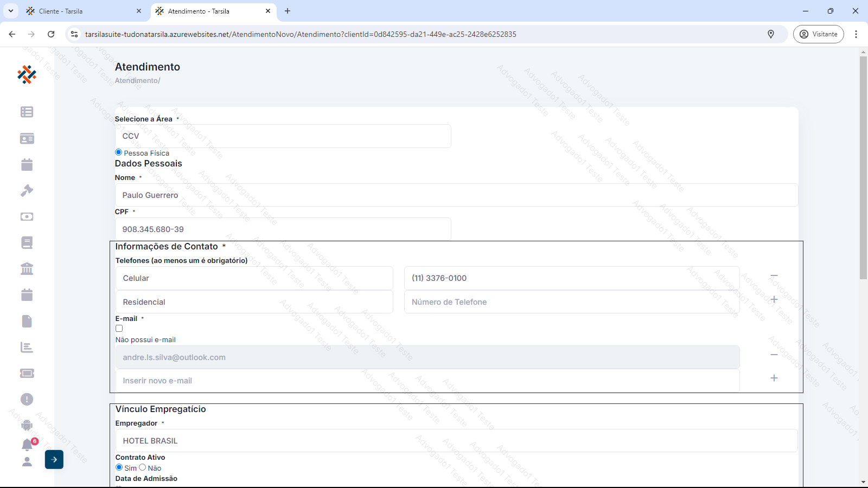Open the bar chart reports icon

[x=27, y=347]
